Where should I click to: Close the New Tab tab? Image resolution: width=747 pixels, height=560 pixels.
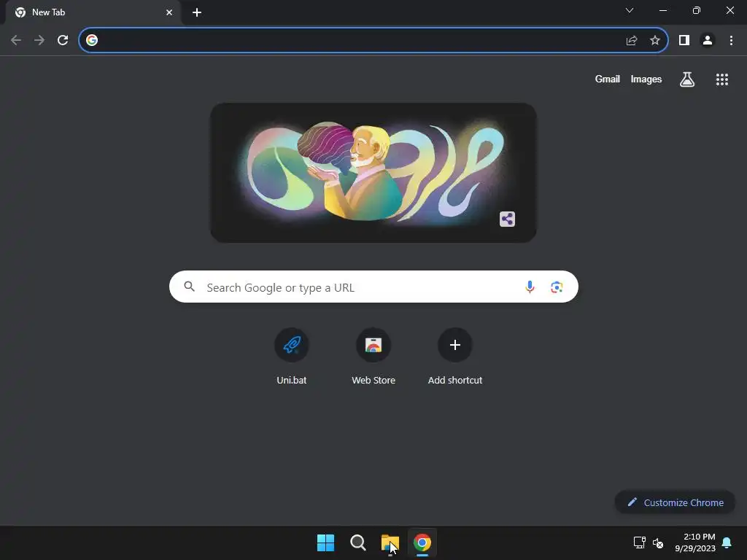click(169, 12)
